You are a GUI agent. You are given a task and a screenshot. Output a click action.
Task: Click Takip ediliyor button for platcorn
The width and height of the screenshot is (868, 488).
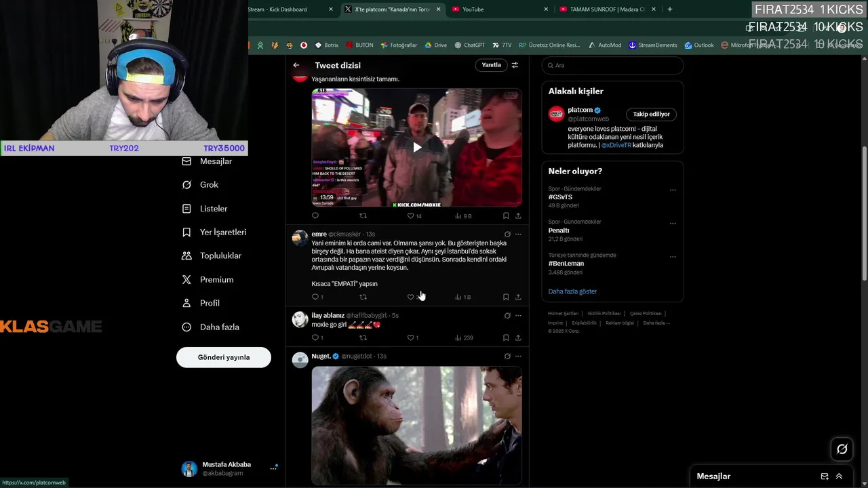click(651, 114)
